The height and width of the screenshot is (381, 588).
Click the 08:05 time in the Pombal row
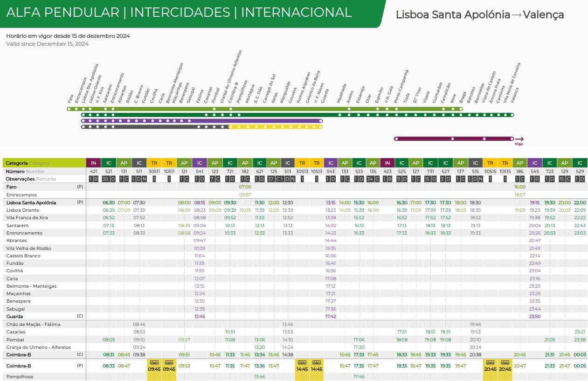[x=109, y=339]
